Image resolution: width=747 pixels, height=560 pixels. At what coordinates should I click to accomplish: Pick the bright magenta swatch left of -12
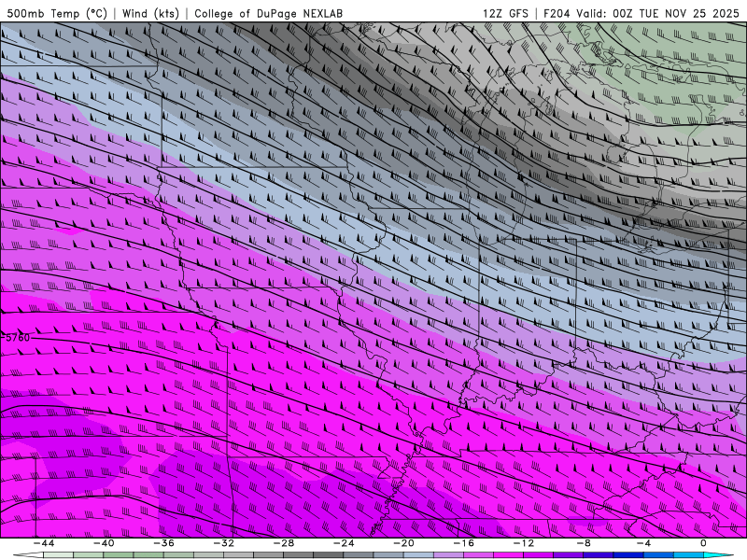[508, 555]
